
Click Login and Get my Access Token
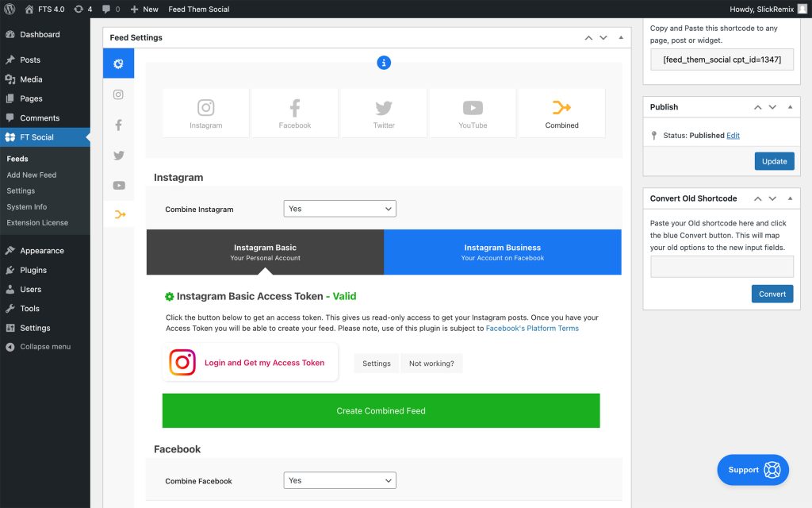tap(250, 362)
